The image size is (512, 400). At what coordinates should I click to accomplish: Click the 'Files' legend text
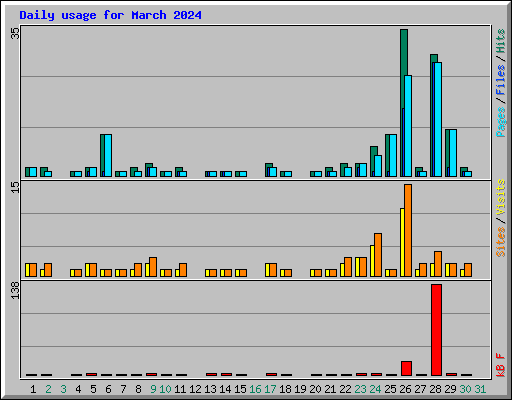tap(500, 80)
